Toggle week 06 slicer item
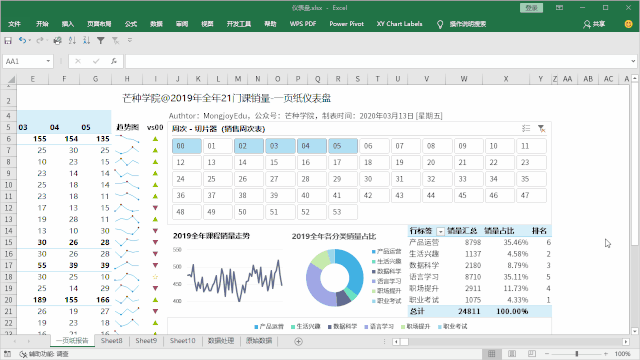 point(374,146)
